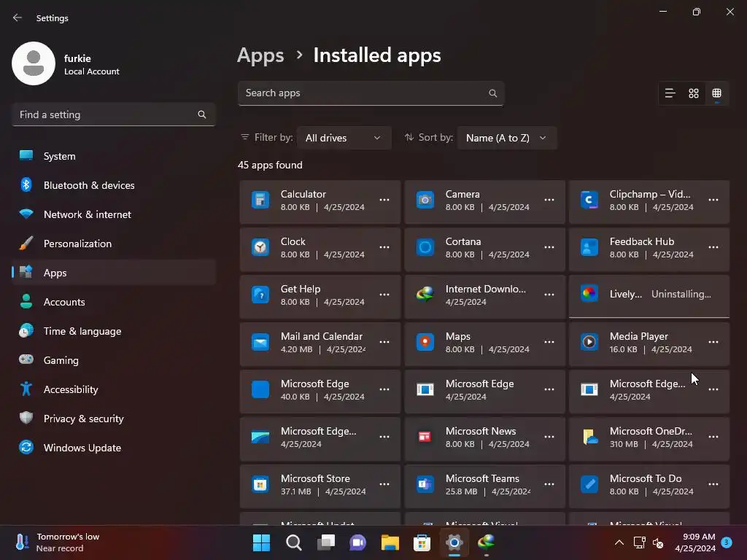Open more options for Microsoft OneDrive
747x560 pixels.
tap(713, 437)
